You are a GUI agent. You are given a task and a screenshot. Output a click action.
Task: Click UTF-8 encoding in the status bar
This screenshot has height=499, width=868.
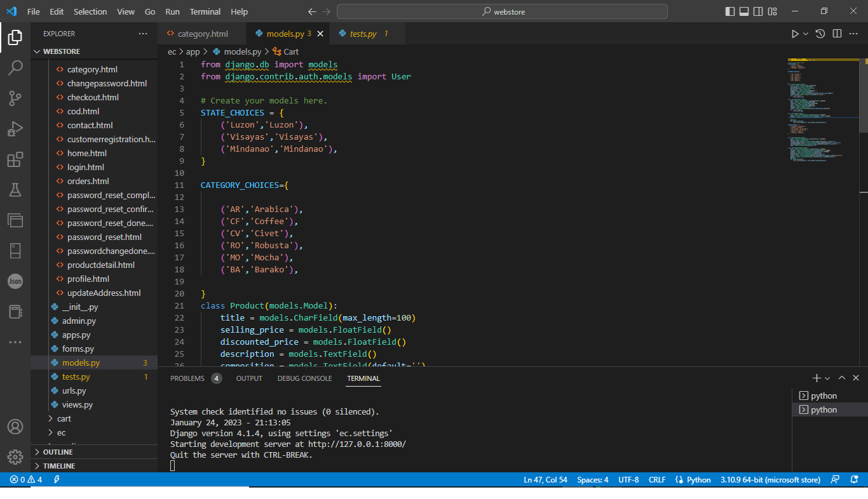(628, 479)
